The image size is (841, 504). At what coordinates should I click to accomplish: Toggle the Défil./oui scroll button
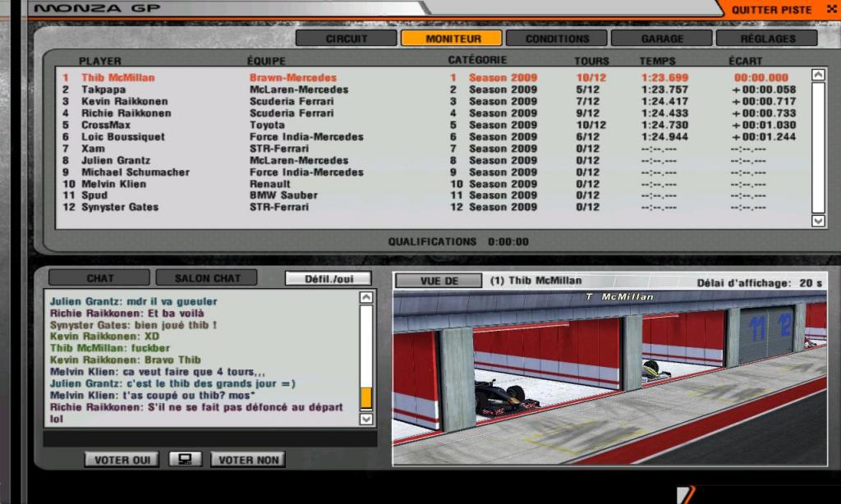tap(329, 278)
